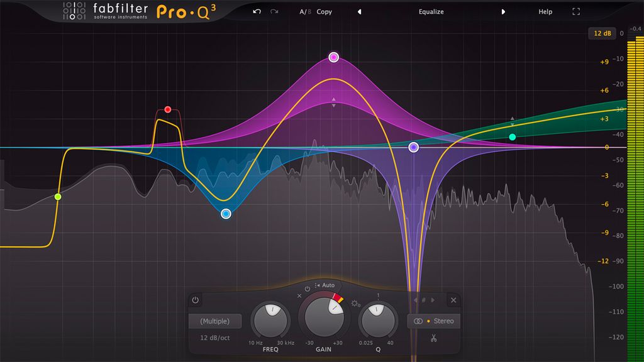Screen dimensions: 644x362
Task: Click the X icon above the Gain knob
Action: click(299, 295)
